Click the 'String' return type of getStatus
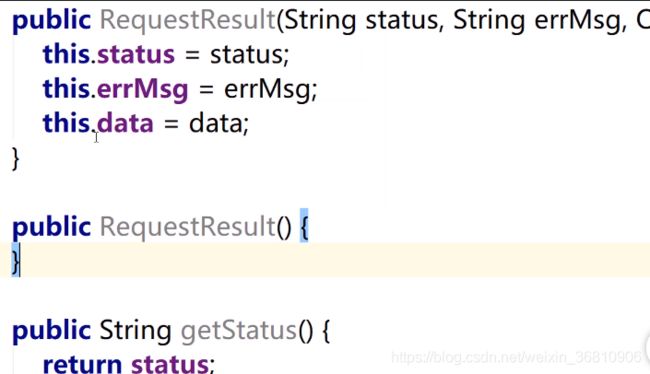 pos(135,331)
